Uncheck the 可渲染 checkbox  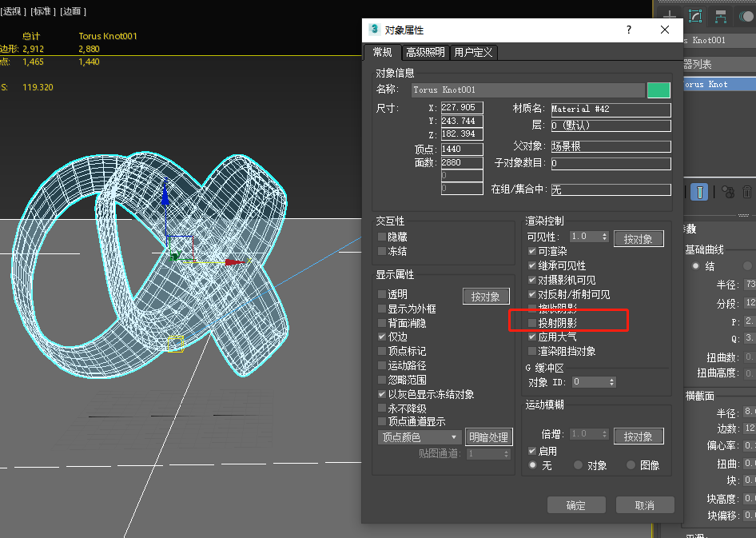coord(532,251)
